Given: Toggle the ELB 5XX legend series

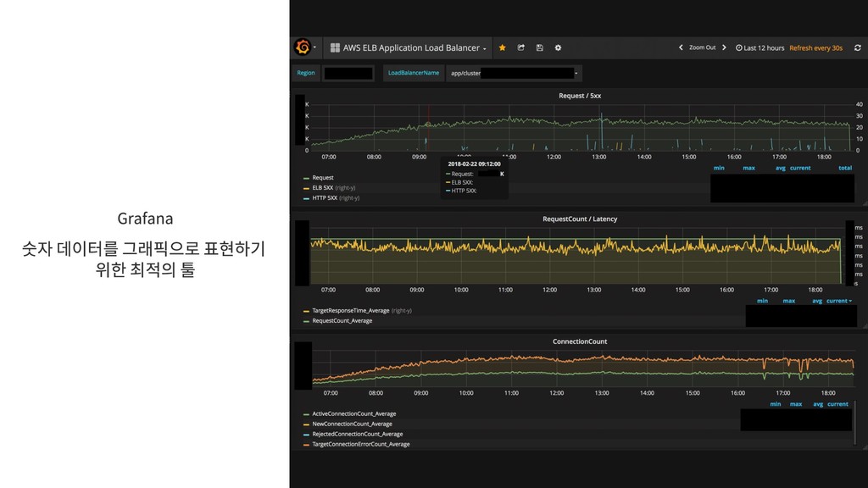Looking at the screenshot, I should point(323,187).
